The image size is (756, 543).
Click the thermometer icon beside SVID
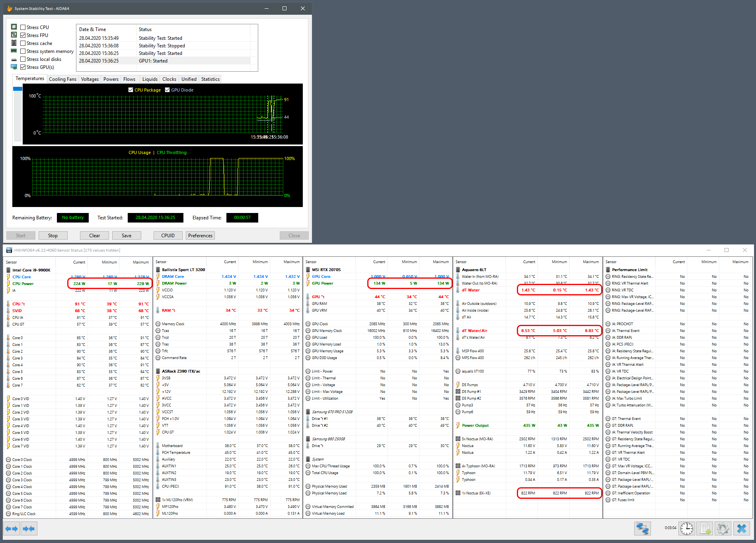(x=8, y=311)
